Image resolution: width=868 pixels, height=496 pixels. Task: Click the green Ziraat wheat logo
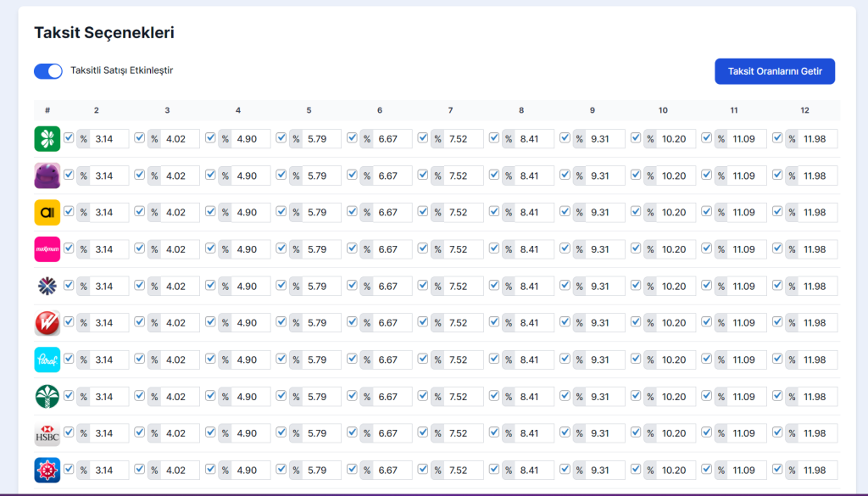coord(47,397)
